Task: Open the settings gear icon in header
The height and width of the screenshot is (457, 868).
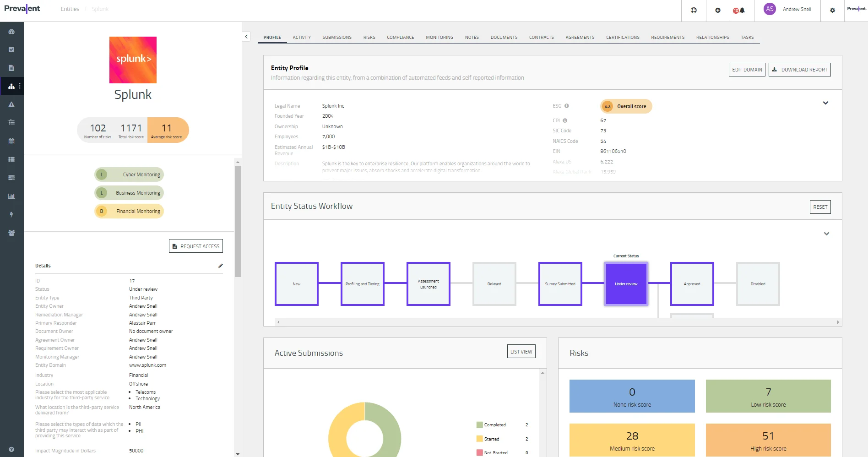Action: (x=832, y=10)
